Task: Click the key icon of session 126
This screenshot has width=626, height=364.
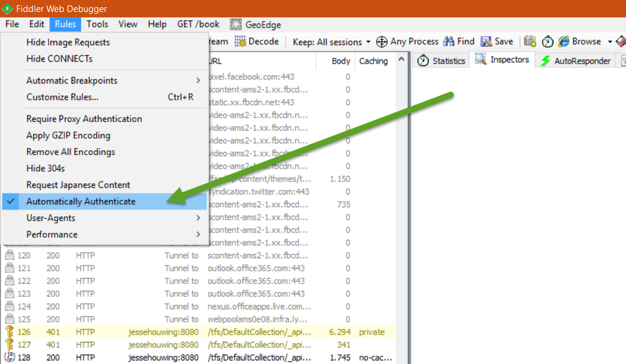Action: pyautogui.click(x=10, y=332)
